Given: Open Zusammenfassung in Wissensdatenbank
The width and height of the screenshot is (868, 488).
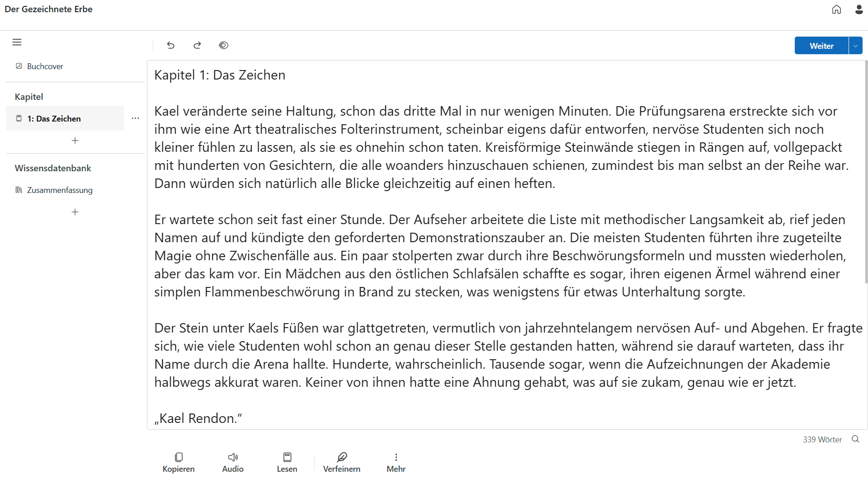Looking at the screenshot, I should 59,190.
